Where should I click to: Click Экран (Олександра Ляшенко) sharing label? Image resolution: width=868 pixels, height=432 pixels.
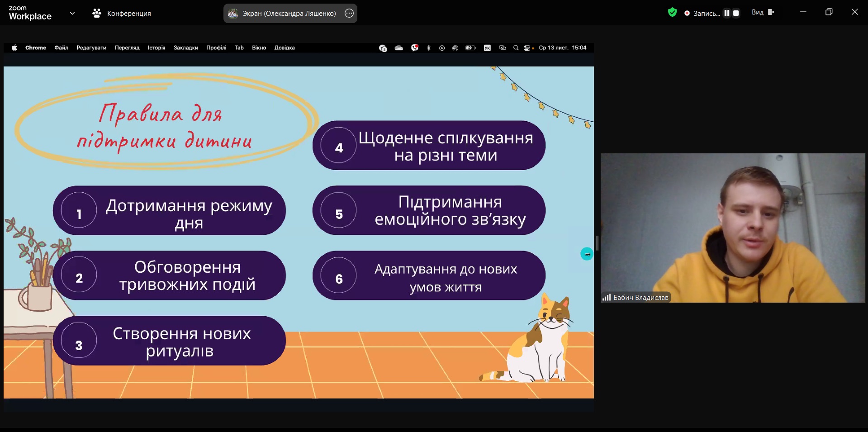(289, 13)
